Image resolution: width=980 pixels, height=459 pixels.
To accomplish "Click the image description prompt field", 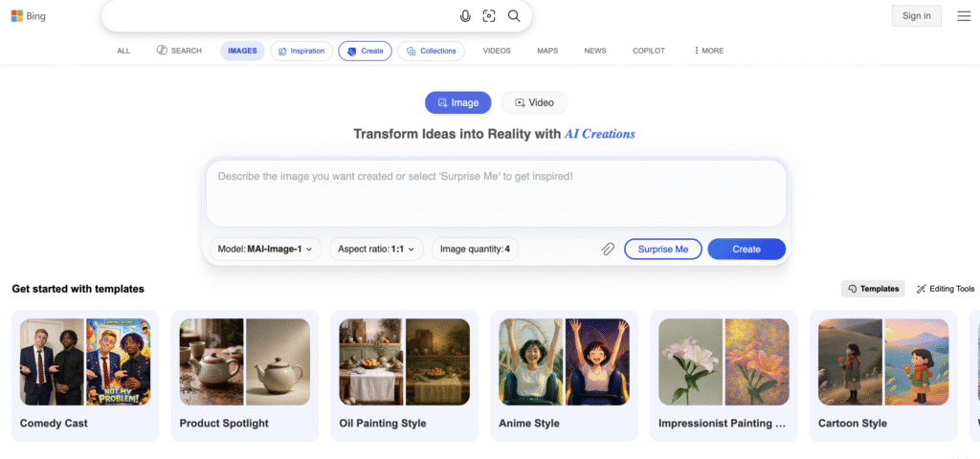I will [496, 193].
